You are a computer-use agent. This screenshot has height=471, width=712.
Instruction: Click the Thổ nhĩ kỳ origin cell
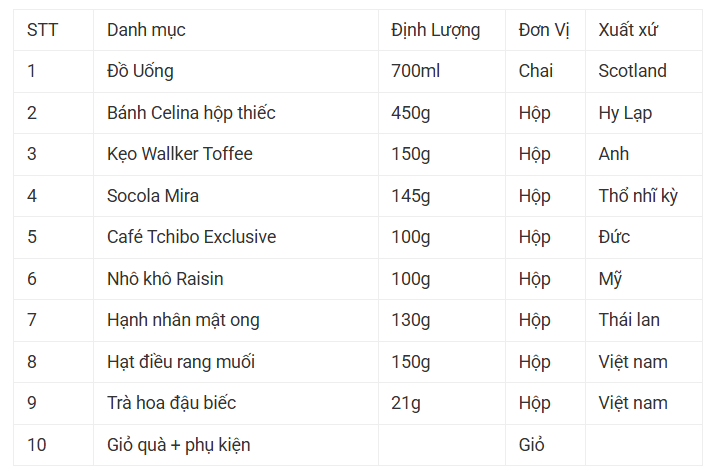pos(638,196)
